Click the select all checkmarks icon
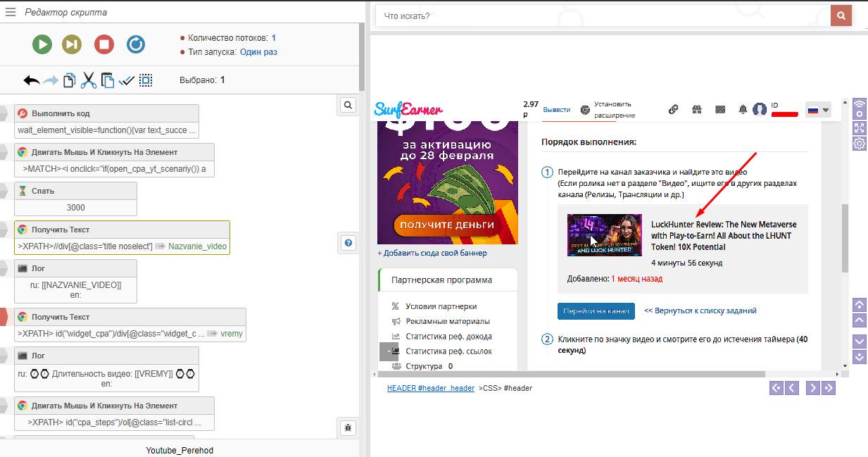The width and height of the screenshot is (868, 457). point(127,80)
